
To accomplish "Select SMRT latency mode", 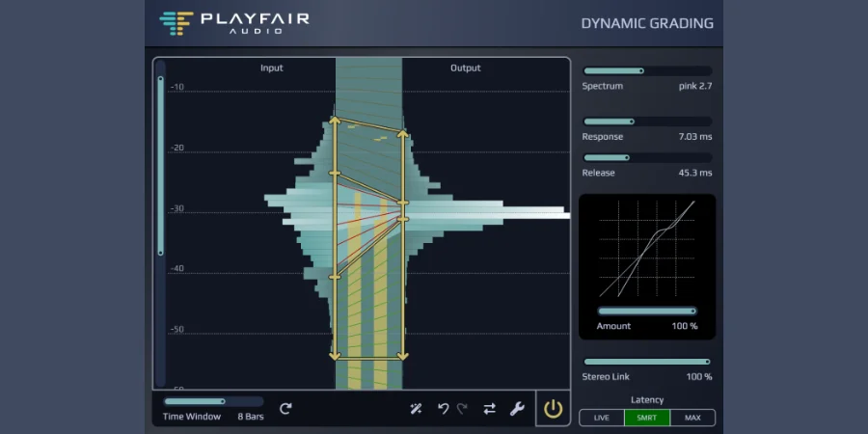I will point(647,418).
